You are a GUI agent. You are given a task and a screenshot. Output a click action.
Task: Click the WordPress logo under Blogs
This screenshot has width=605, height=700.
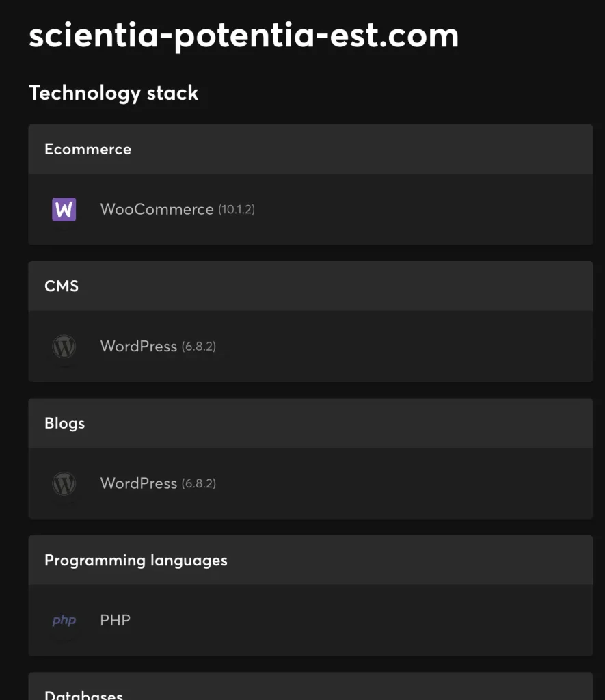click(64, 483)
